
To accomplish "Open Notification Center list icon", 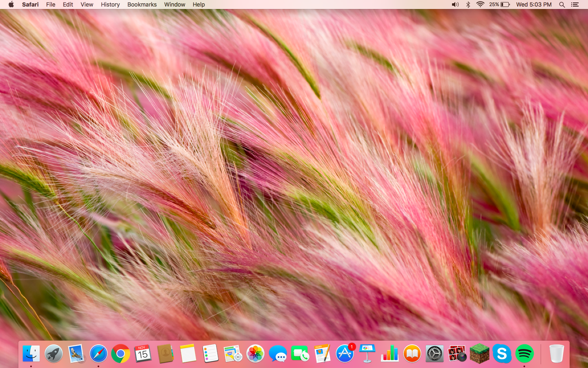I will [575, 4].
